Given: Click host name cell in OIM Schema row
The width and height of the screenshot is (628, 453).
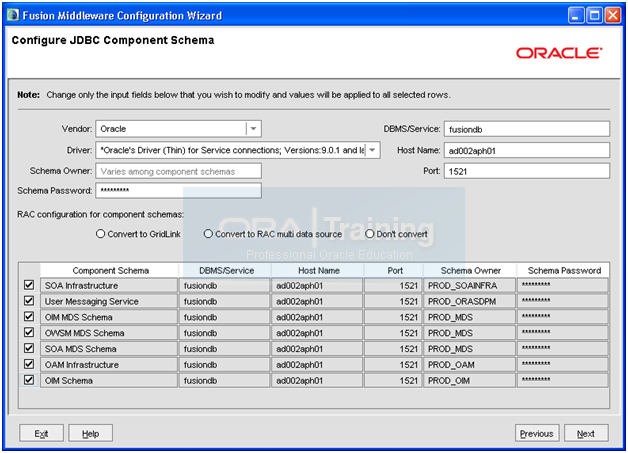Looking at the screenshot, I should coord(317,381).
